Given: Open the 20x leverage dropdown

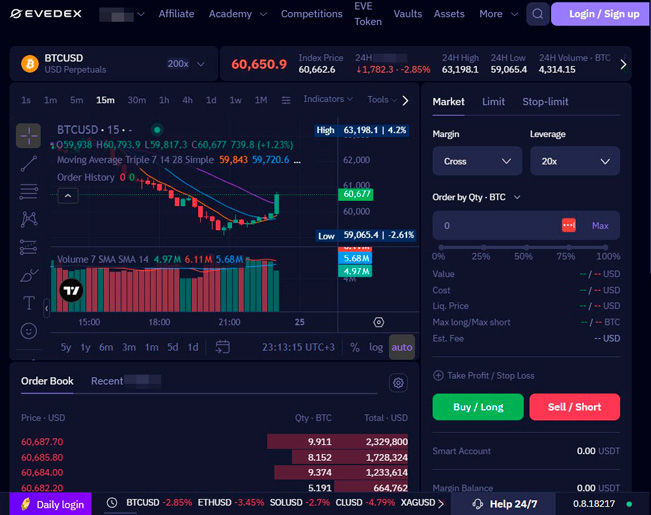Looking at the screenshot, I should click(575, 161).
